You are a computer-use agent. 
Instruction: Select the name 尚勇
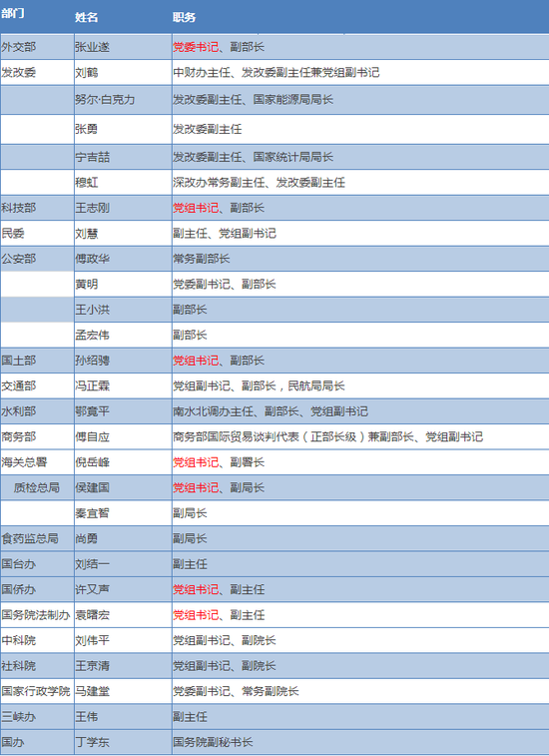pos(86,538)
